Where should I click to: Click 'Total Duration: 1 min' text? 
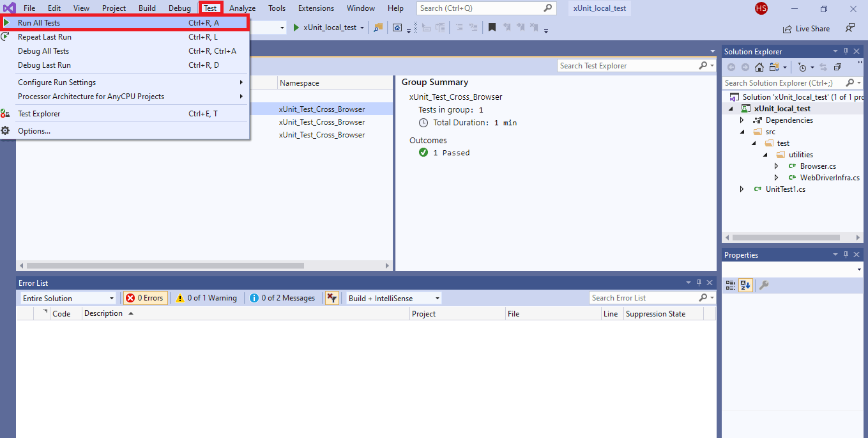[x=475, y=123]
